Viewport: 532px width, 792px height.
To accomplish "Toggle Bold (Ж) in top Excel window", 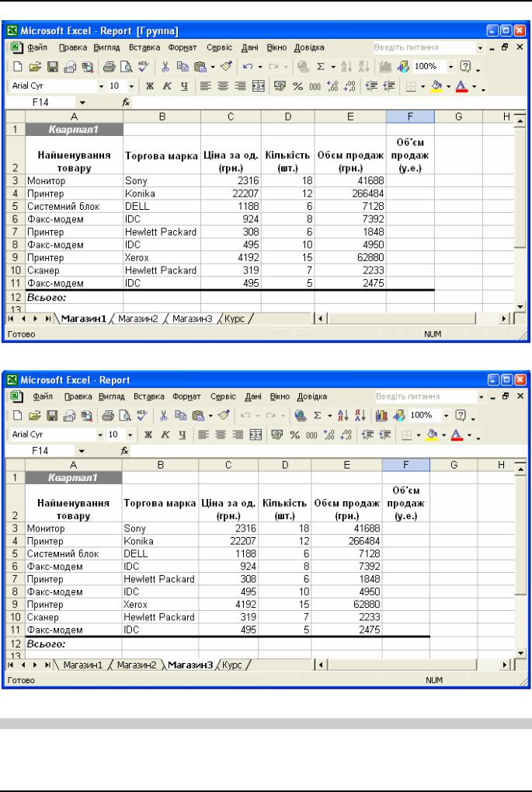I will tap(149, 86).
